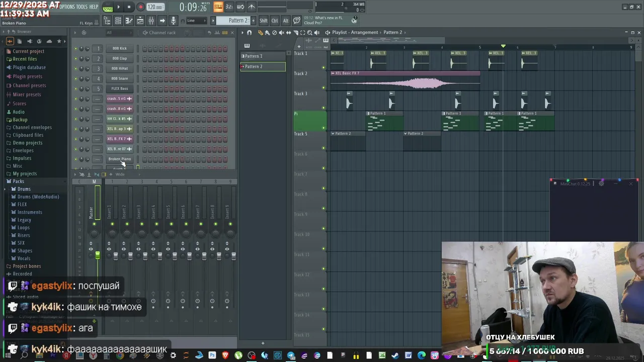Select Pattern 1 in picker
The height and width of the screenshot is (362, 644).
[263, 56]
